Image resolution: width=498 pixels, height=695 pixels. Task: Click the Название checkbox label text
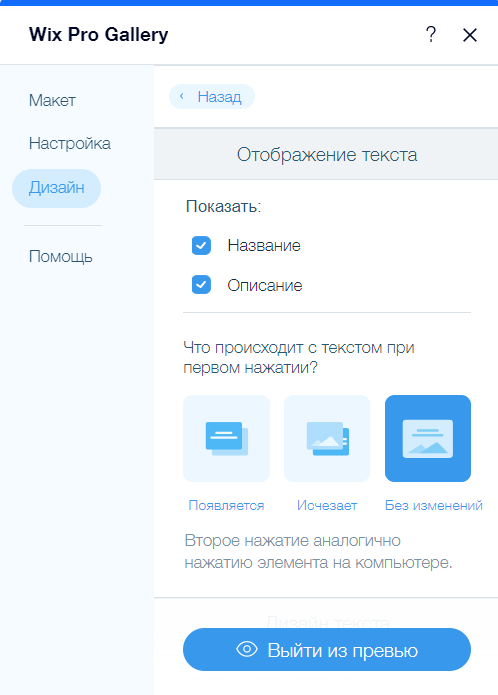click(264, 246)
